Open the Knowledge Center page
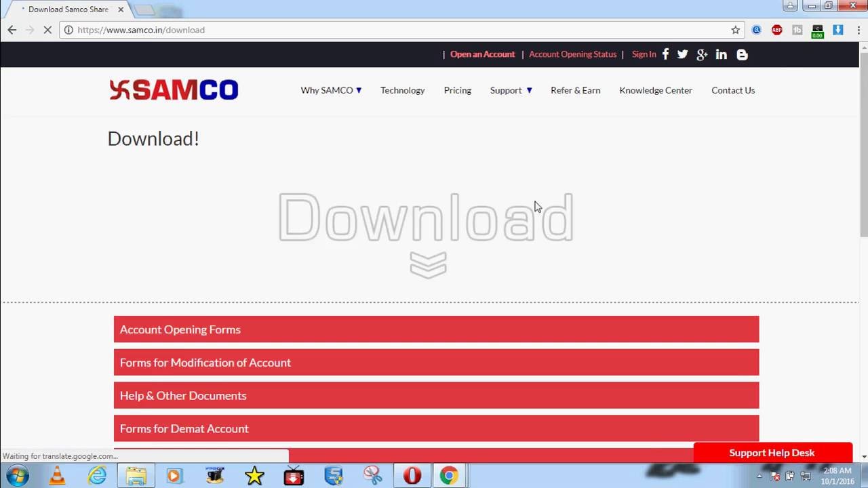This screenshot has width=868, height=488. (x=656, y=90)
